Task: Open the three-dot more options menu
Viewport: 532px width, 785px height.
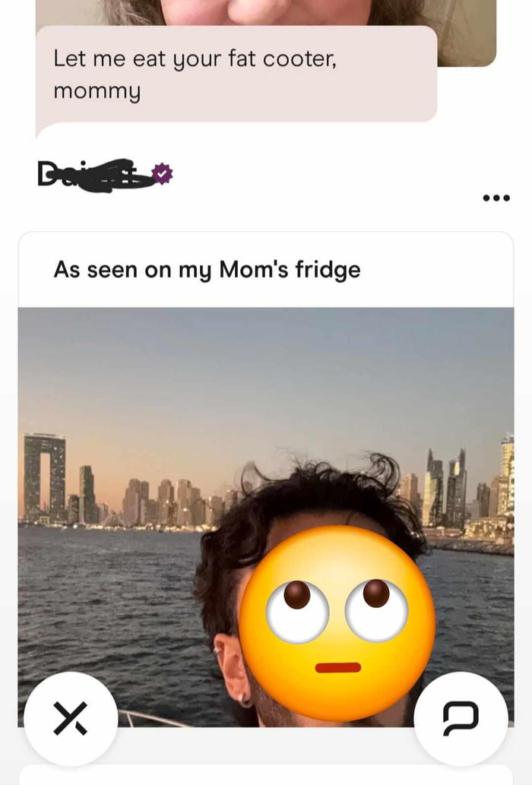Action: 496,198
